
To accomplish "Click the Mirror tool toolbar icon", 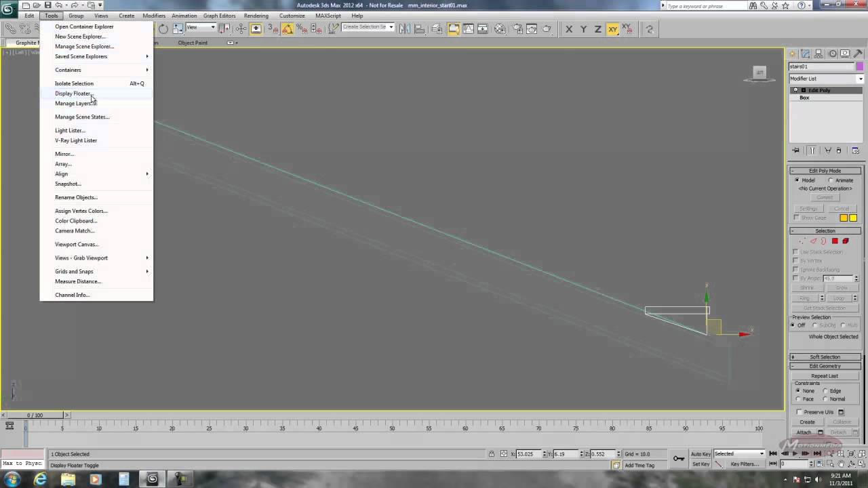I will point(405,28).
